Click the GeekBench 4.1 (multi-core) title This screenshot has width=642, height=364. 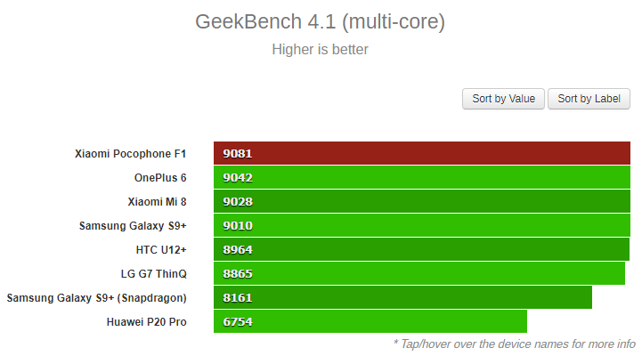point(320,21)
